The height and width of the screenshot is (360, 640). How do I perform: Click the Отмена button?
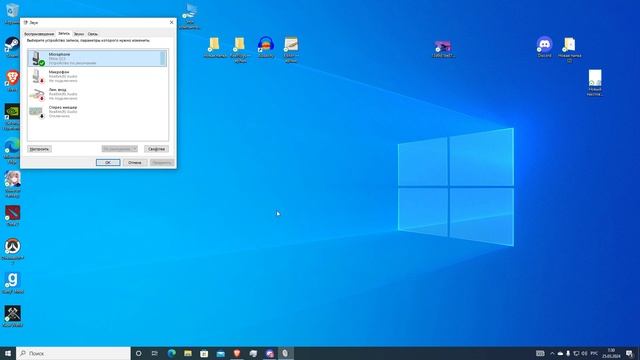[x=135, y=162]
